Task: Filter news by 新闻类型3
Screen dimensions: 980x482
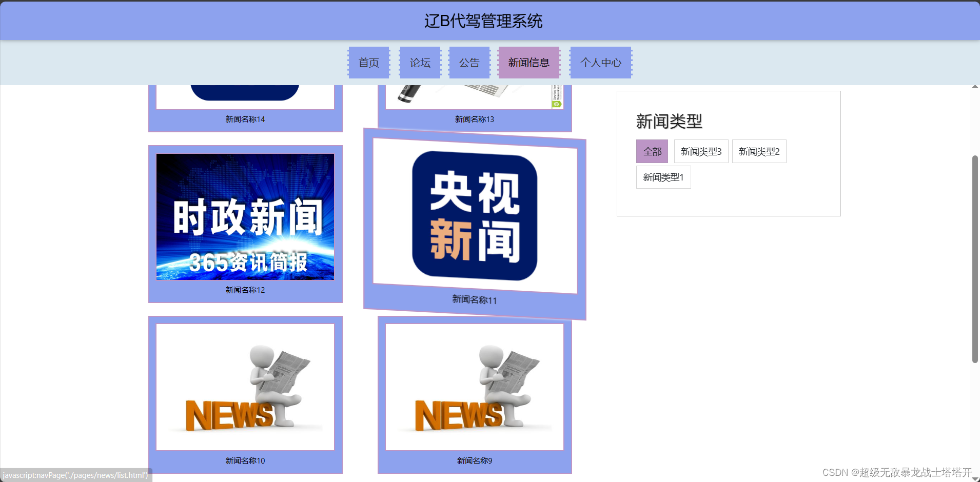Action: 701,151
